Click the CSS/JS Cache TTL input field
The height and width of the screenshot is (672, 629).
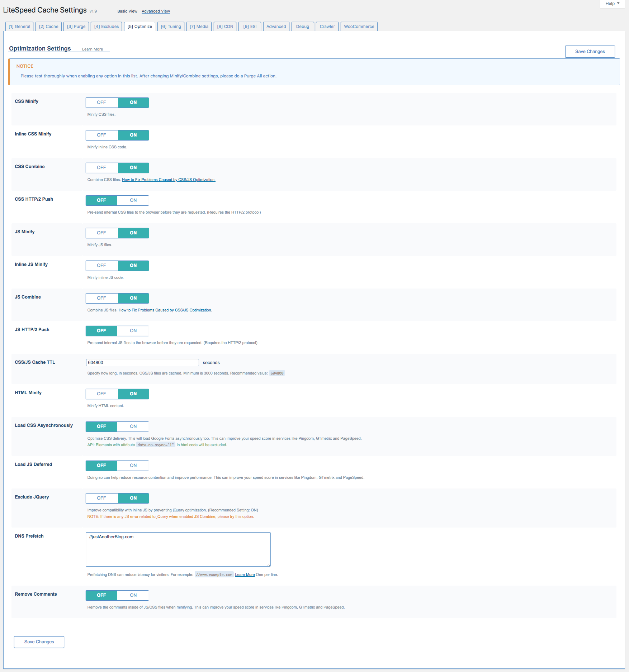pos(142,363)
